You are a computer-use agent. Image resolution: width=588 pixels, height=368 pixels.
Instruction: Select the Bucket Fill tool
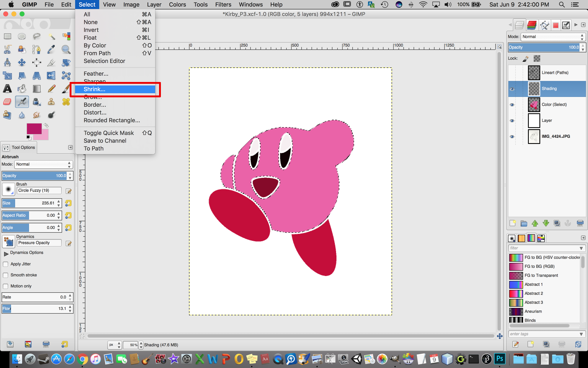point(22,89)
